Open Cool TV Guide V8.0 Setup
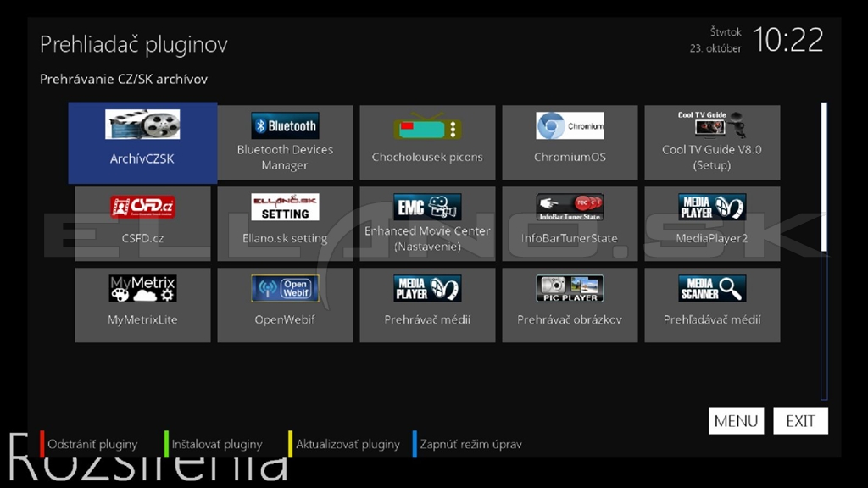 pos(712,142)
